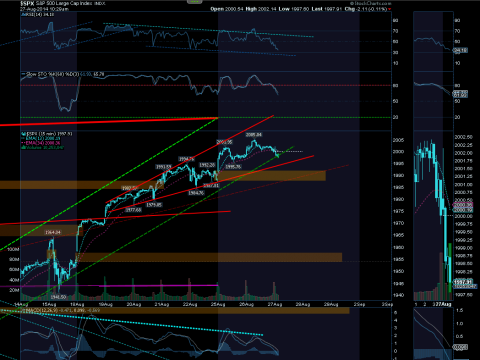Image resolution: width=480 pixels, height=360 pixels.
Task: Click the small handle at the top center
Action: (x=195, y=2)
